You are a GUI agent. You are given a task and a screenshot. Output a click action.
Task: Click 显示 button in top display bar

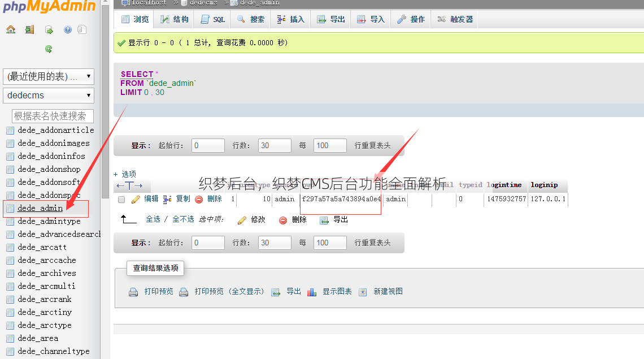click(x=141, y=145)
